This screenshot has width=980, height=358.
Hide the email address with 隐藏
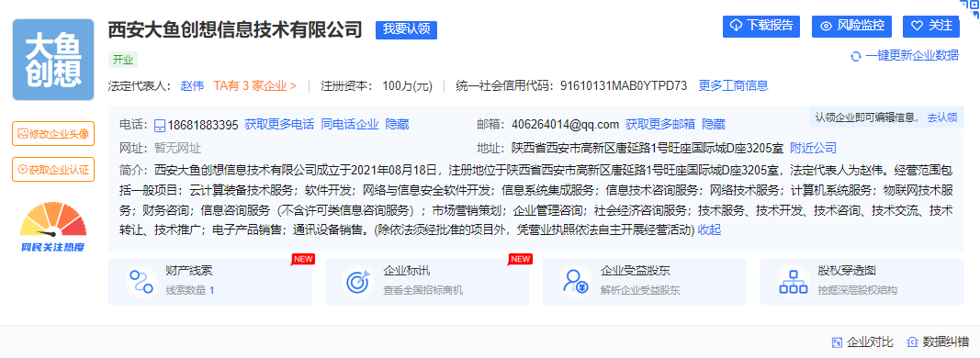click(714, 124)
